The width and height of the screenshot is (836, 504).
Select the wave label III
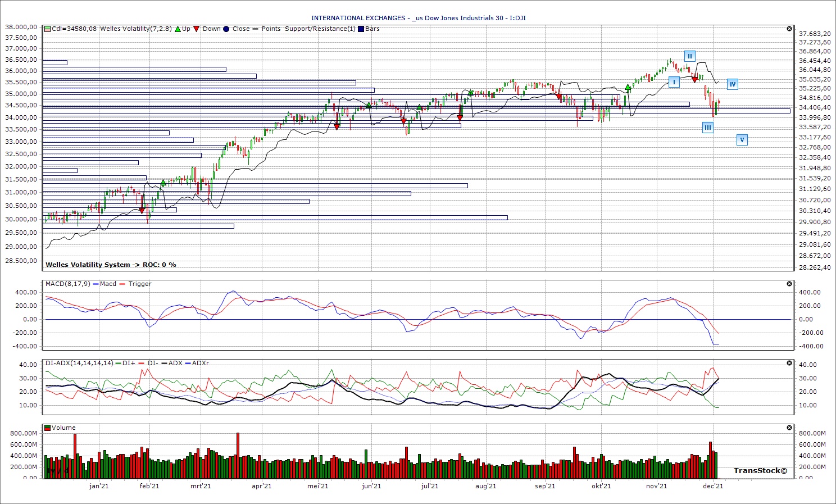tap(708, 128)
